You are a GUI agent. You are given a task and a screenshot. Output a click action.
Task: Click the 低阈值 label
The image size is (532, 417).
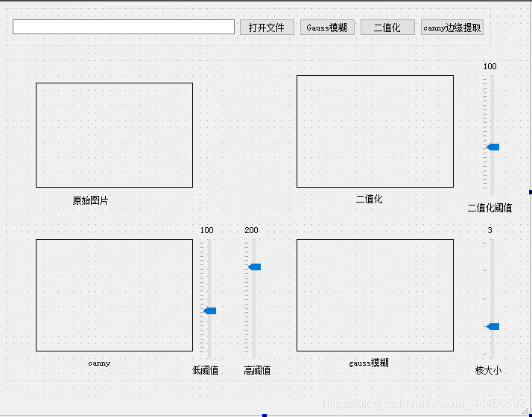tap(206, 370)
